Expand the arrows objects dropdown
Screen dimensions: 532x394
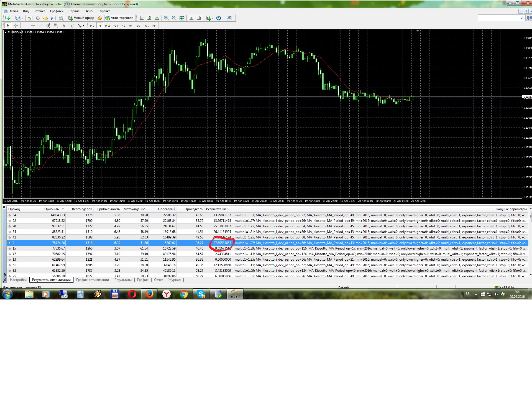(x=83, y=26)
